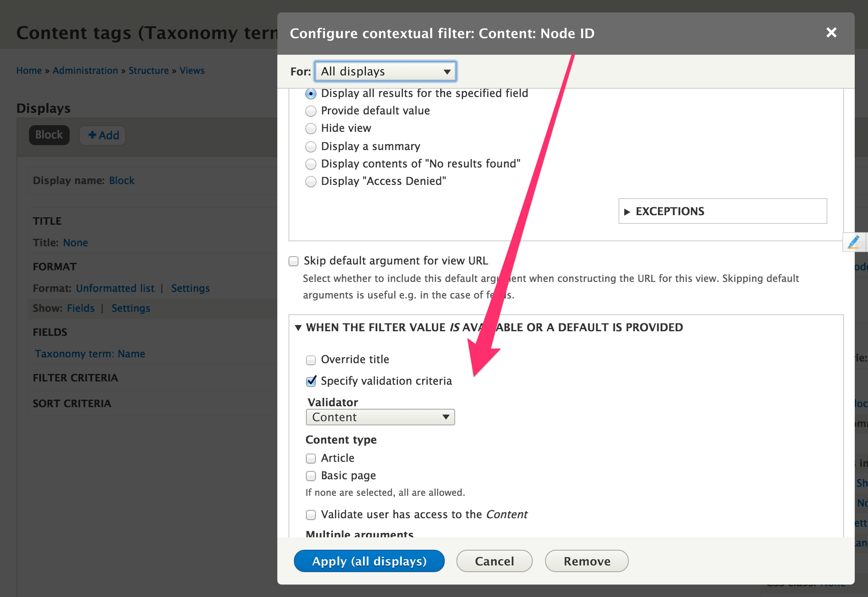Viewport: 868px width, 597px height.
Task: Open the For displays dropdown
Action: tap(385, 71)
